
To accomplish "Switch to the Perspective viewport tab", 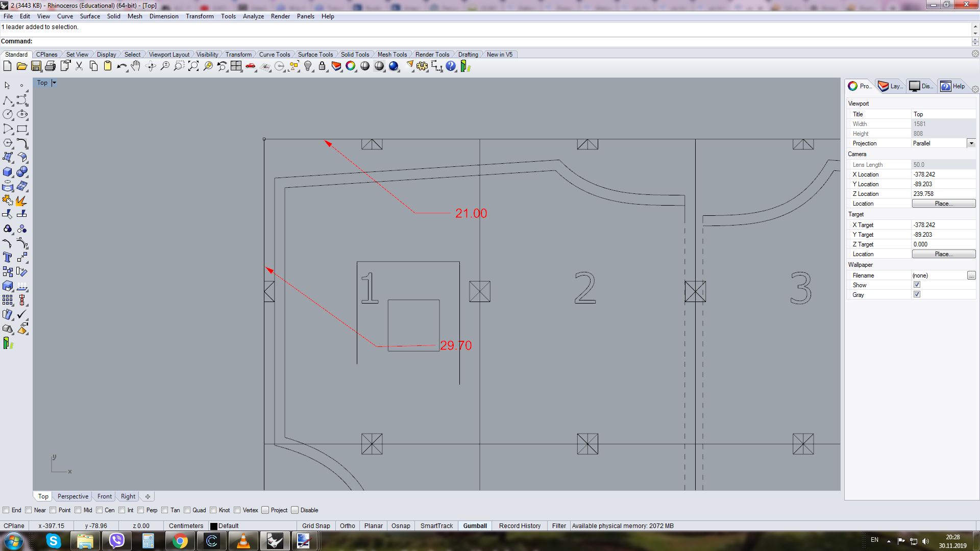I will point(73,496).
